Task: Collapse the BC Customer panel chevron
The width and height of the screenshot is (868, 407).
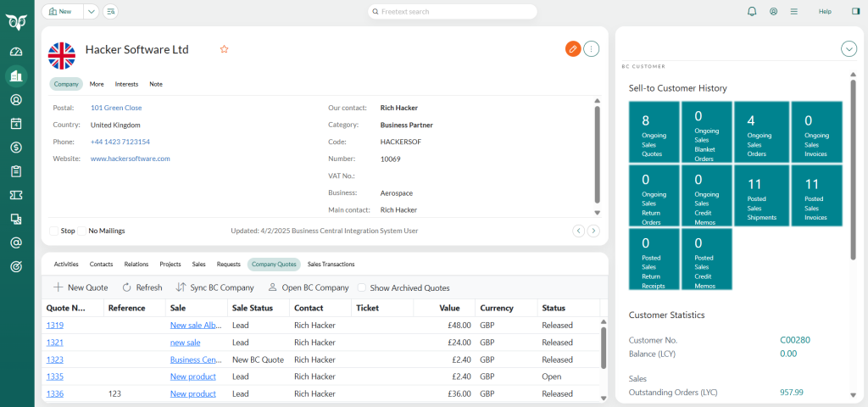Action: click(x=849, y=48)
